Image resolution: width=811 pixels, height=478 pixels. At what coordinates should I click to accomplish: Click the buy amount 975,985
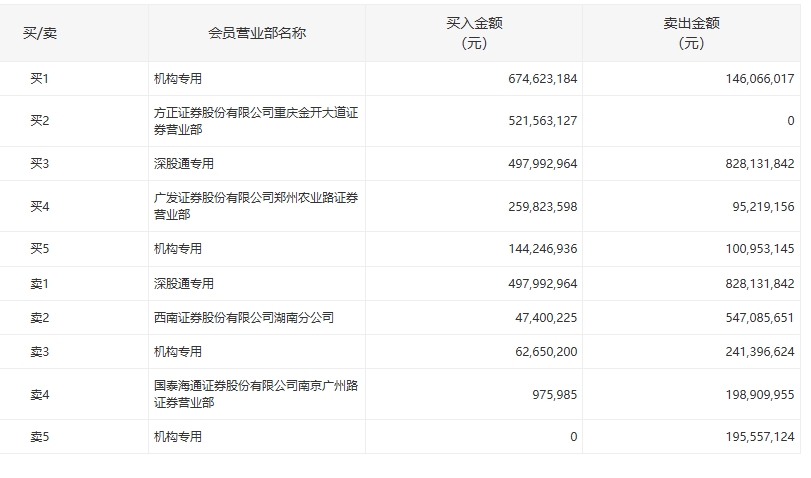551,394
